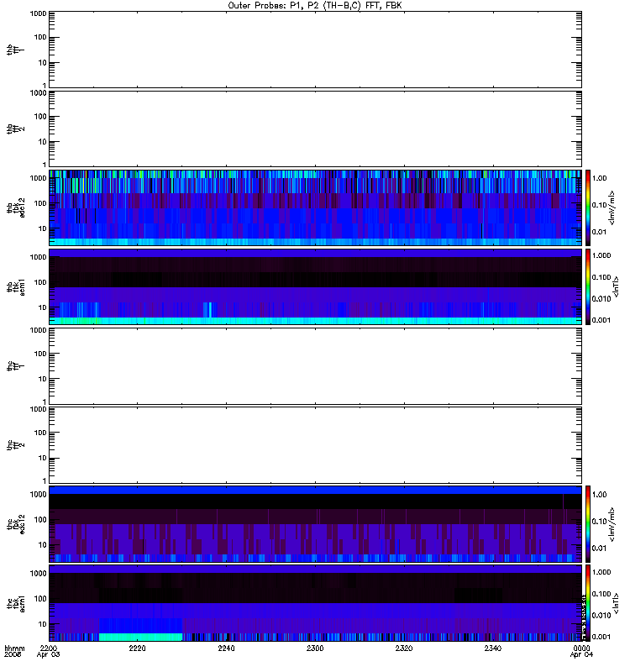Click the '2340' time axis label

(x=493, y=648)
